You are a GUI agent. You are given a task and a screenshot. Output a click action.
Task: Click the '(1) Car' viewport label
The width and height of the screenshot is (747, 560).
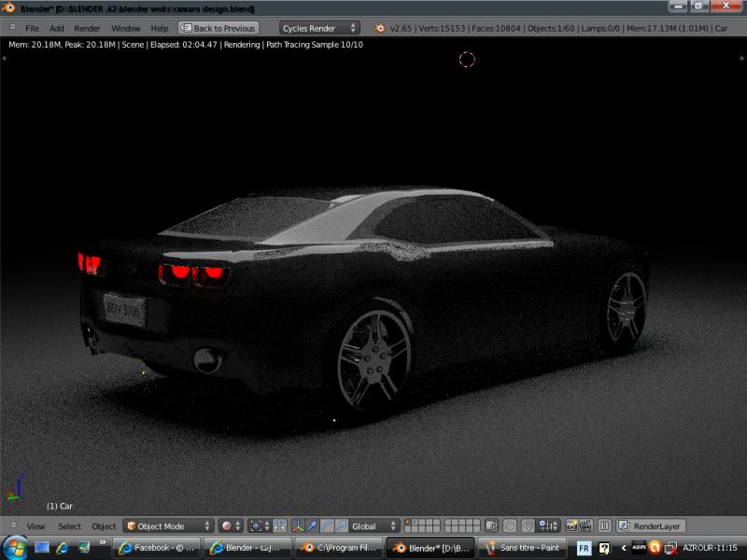(59, 506)
